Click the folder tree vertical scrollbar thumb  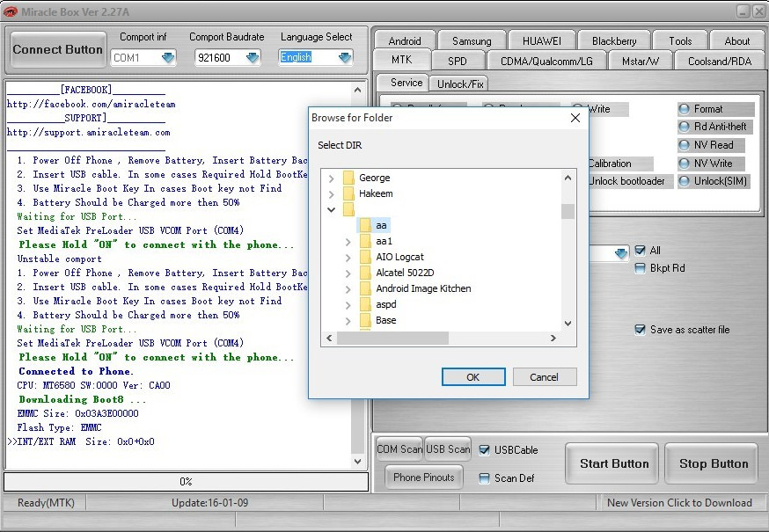pyautogui.click(x=568, y=211)
